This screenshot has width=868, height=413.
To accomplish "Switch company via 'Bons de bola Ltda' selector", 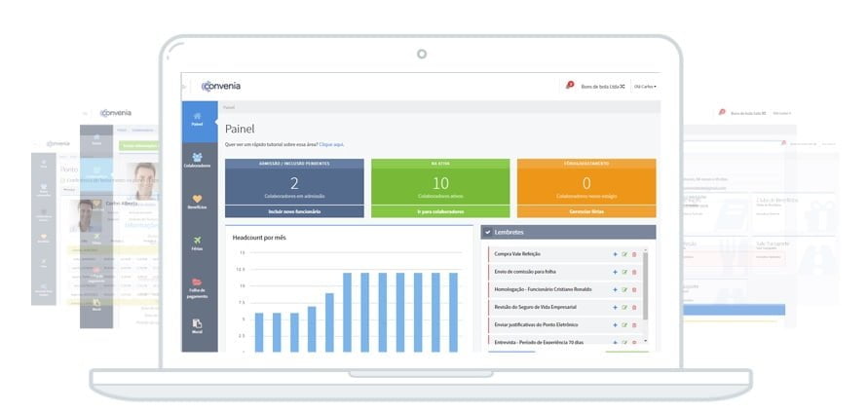I will 602,87.
